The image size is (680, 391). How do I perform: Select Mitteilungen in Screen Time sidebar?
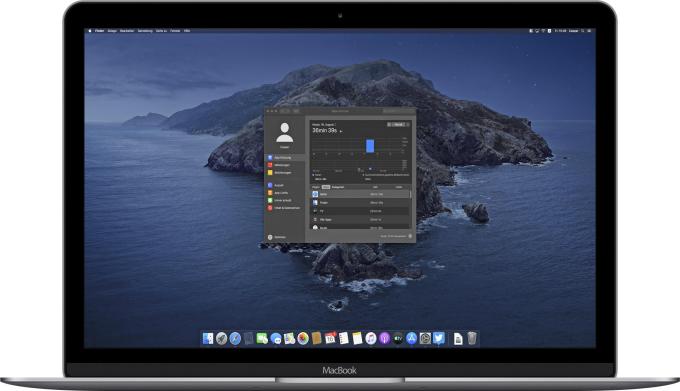285,165
